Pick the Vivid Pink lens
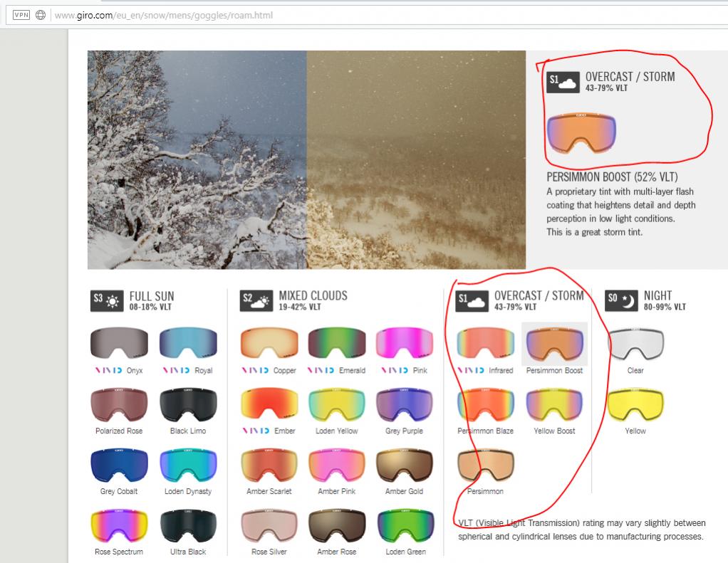The image size is (728, 563). [404, 343]
